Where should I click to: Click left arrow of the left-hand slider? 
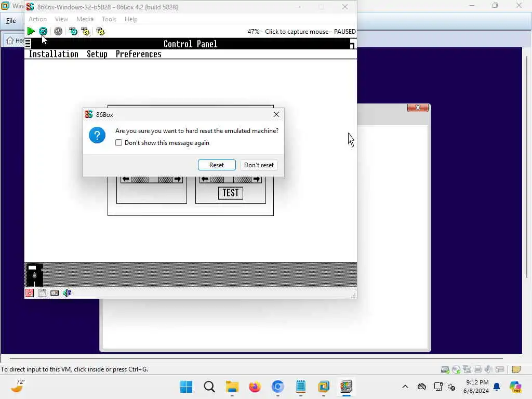click(126, 179)
